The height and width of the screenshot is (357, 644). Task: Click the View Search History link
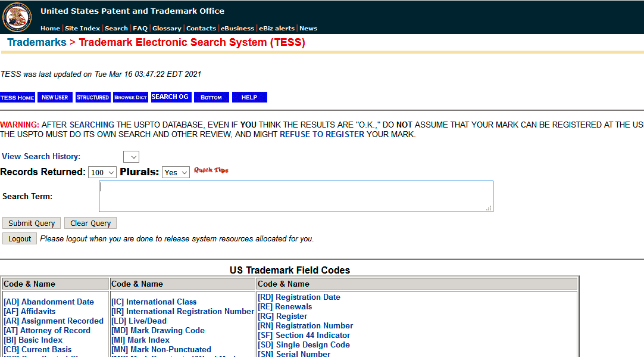pyautogui.click(x=41, y=156)
